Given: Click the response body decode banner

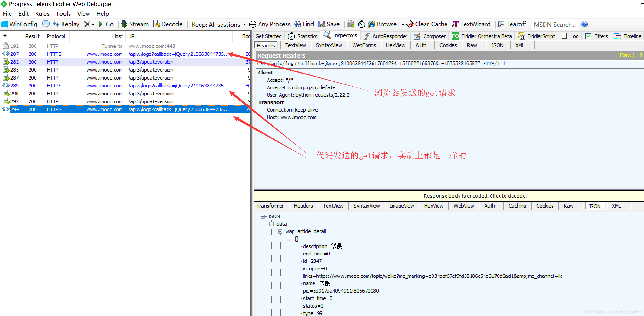Looking at the screenshot, I should pos(475,196).
